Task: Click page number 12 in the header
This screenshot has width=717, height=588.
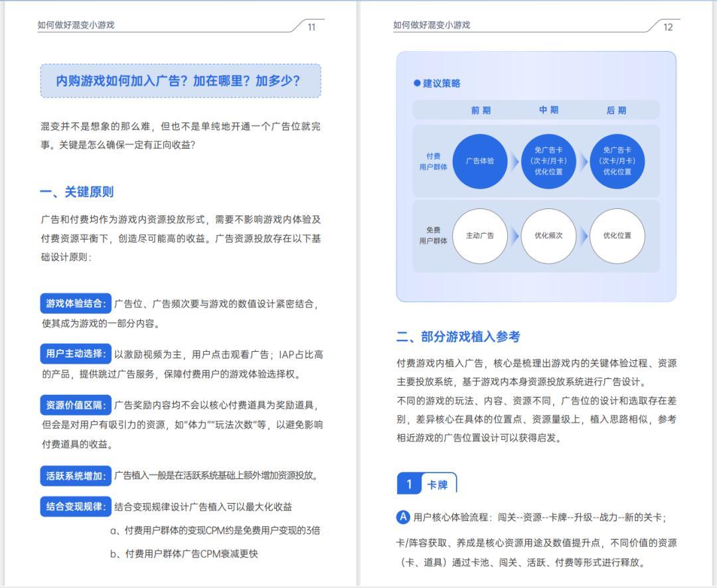Action: 668,27
